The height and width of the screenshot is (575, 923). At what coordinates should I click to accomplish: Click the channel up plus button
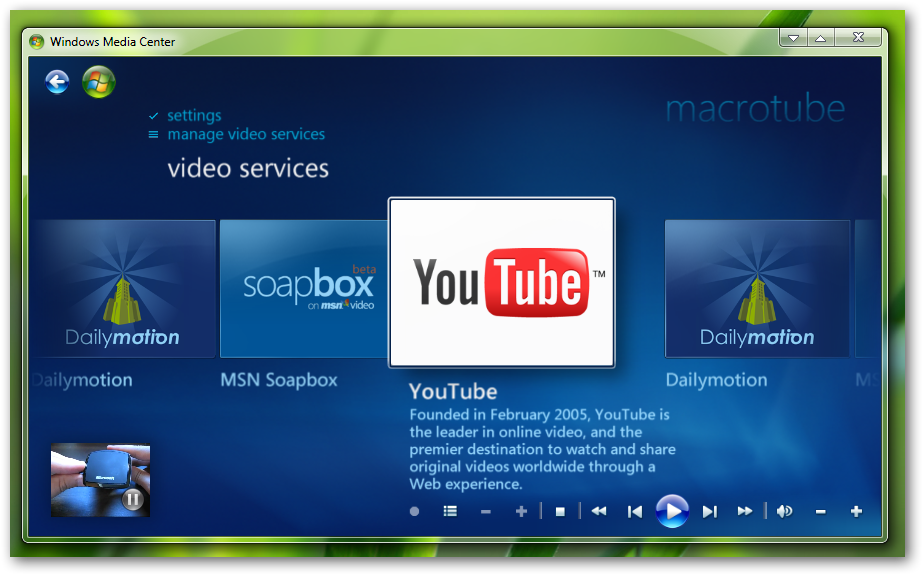[x=521, y=511]
